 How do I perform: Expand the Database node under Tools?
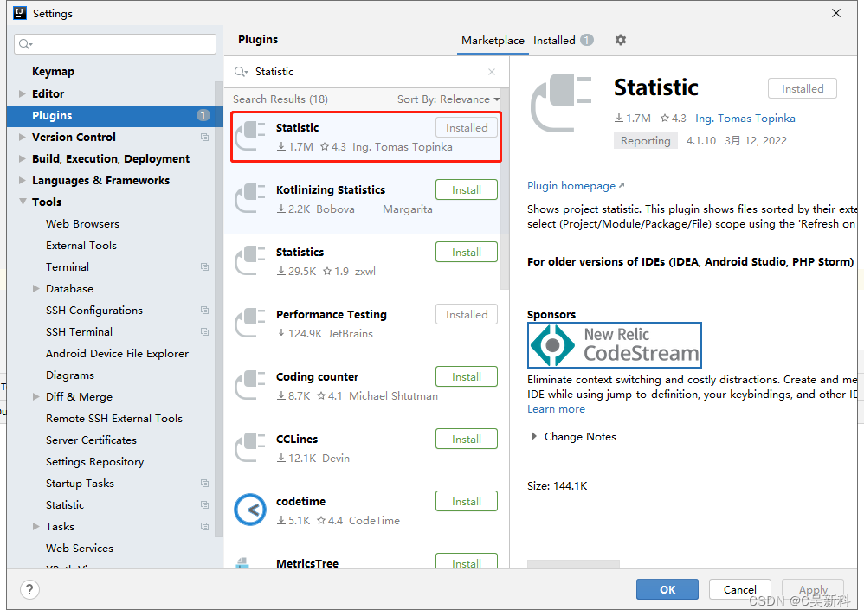(35, 288)
